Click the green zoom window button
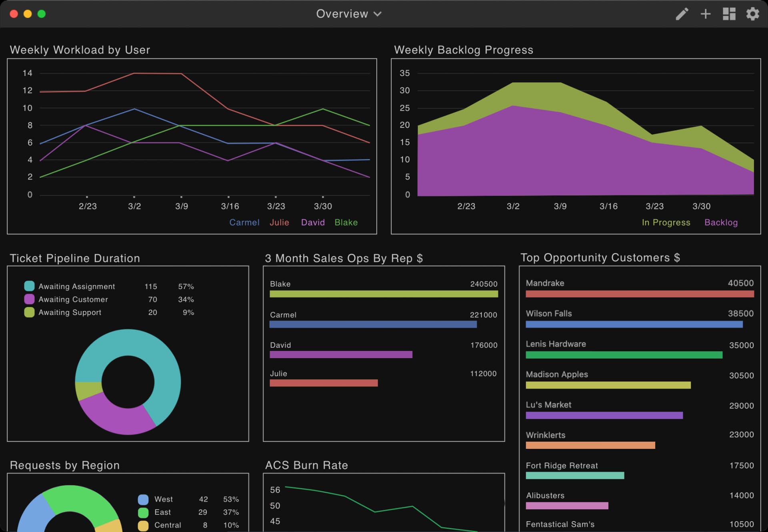 click(x=41, y=14)
